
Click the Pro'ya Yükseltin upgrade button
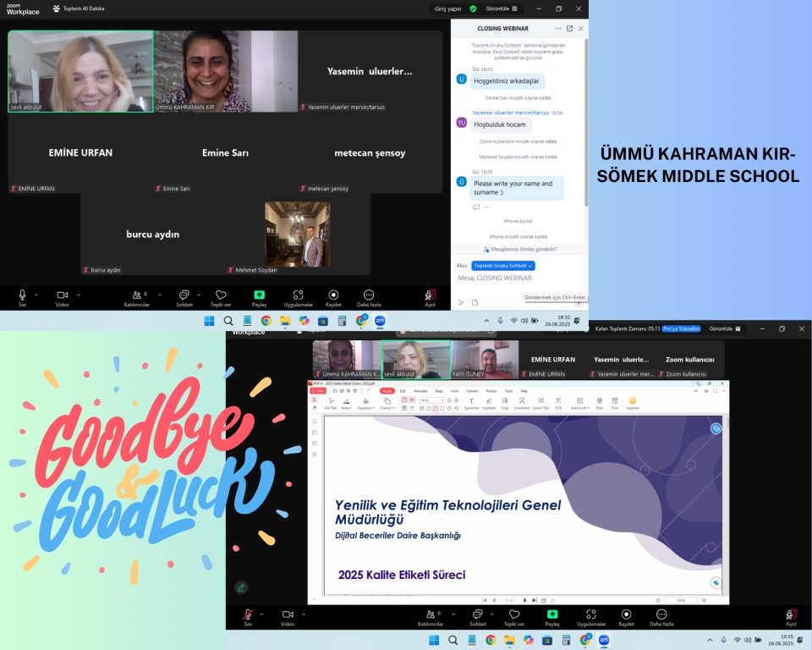pos(681,328)
